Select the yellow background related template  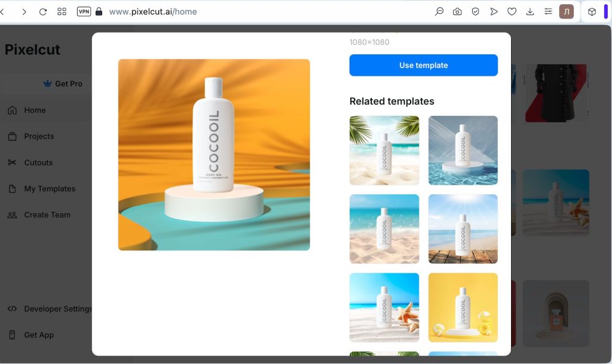pos(463,307)
